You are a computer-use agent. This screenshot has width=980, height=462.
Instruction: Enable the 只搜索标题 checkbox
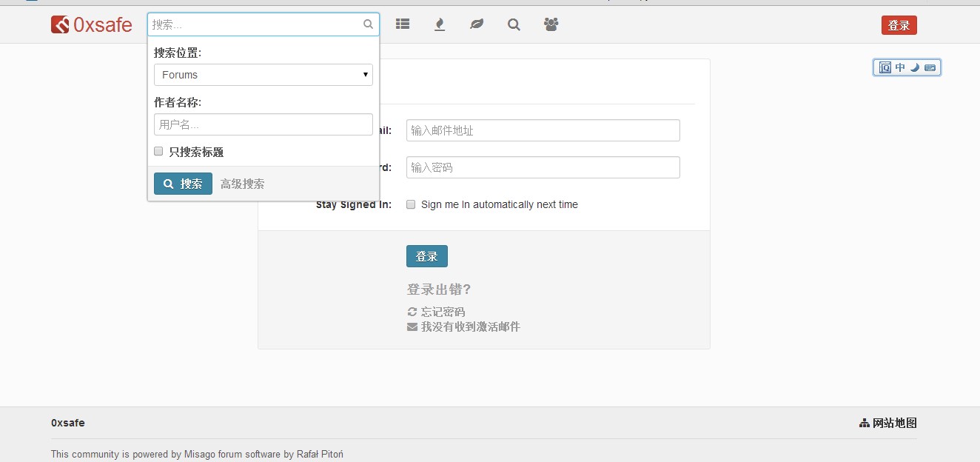[158, 151]
